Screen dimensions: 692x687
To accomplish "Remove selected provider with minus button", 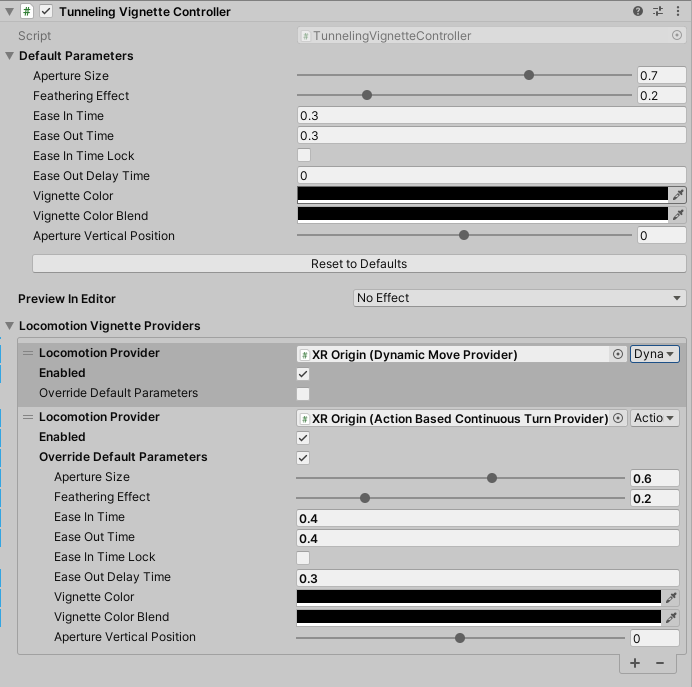I will tap(660, 663).
